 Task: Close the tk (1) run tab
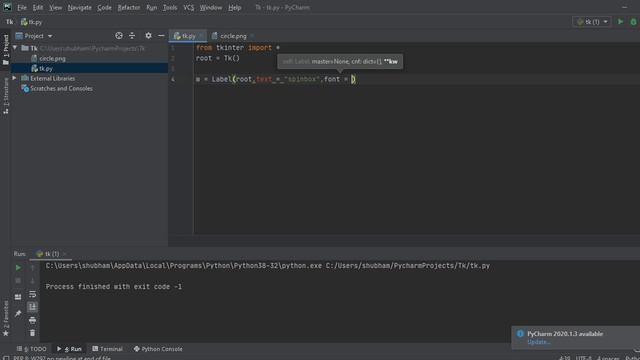tap(65, 254)
